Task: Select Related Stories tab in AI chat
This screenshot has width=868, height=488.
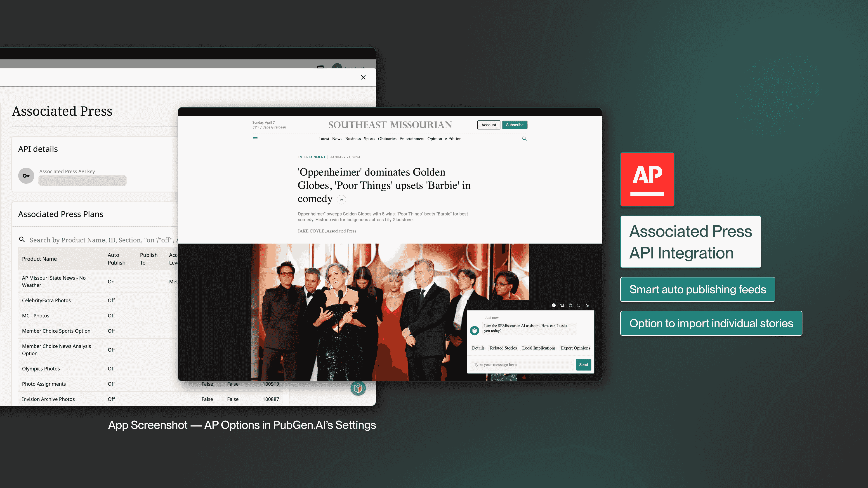Action: point(503,347)
